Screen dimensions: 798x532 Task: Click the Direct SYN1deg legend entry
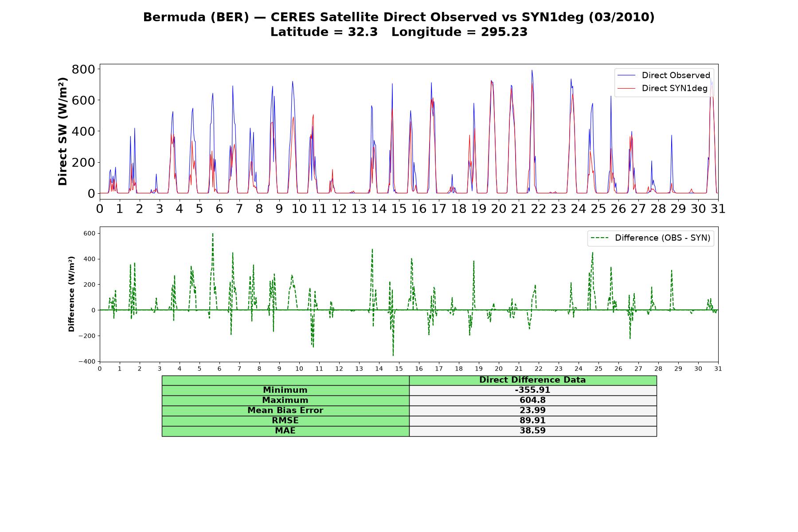[663, 88]
